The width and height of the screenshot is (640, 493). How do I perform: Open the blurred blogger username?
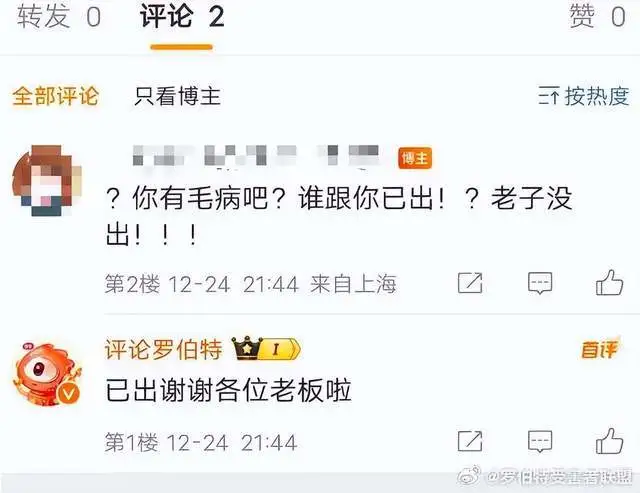(x=256, y=155)
